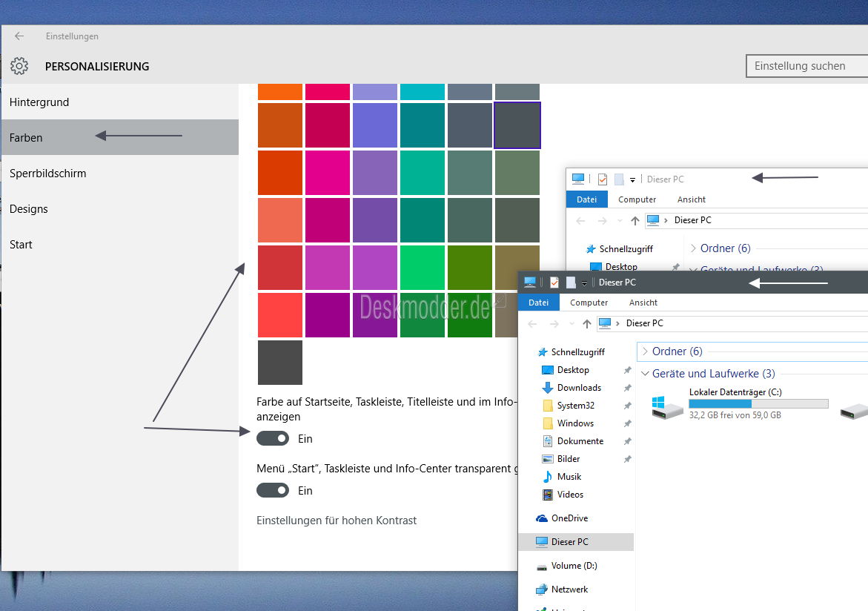Click the Volume (D:) drive icon
This screenshot has height=611, width=868.
[x=541, y=566]
